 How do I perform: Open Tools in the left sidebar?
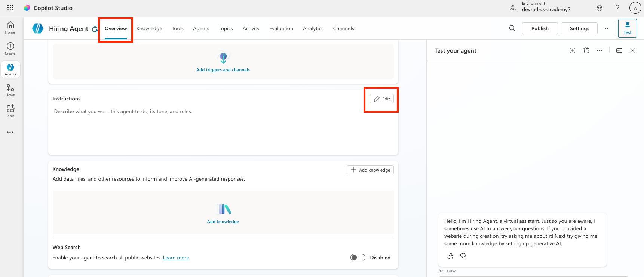click(10, 111)
